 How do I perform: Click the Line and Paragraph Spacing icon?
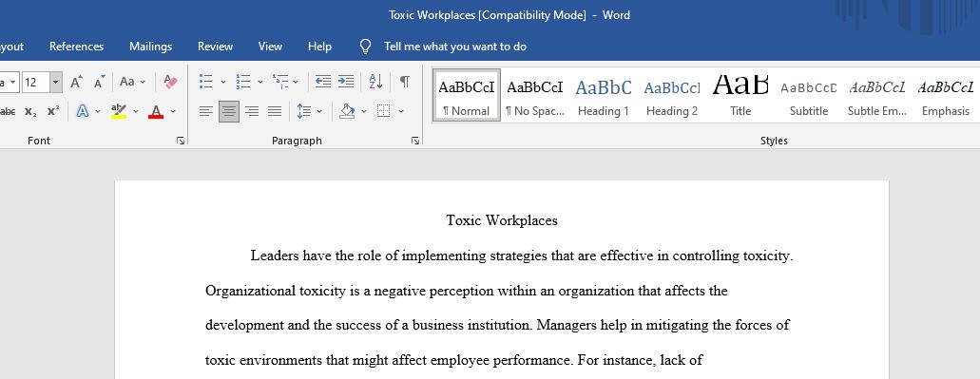point(304,112)
